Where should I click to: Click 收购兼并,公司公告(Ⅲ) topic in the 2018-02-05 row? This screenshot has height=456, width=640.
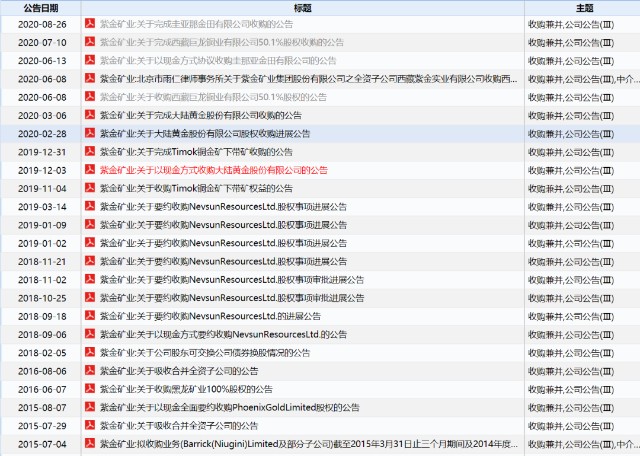[571, 353]
